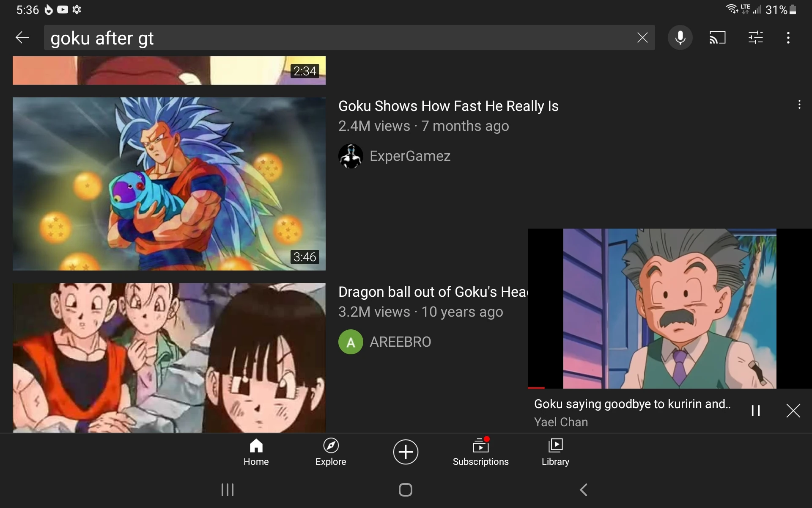Go to the Home tab
The image size is (812, 508).
[256, 452]
